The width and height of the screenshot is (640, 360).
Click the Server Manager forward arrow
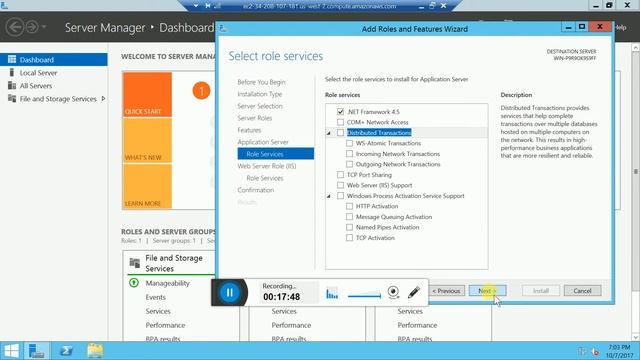click(x=32, y=27)
